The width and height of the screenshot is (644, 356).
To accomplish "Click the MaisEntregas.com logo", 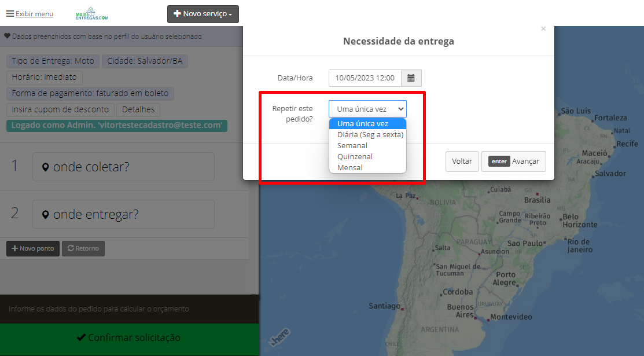I will [92, 14].
